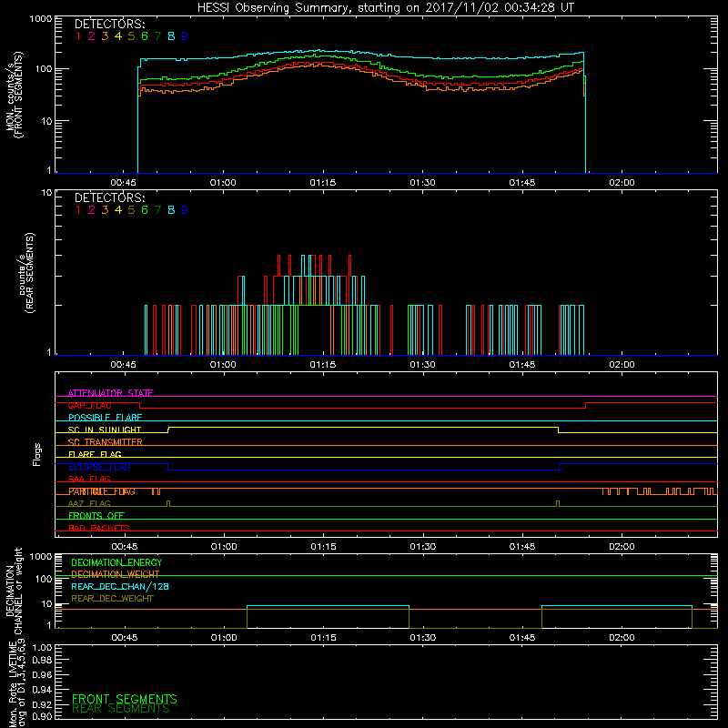The height and width of the screenshot is (728, 728).
Task: Click 01:30 on the rear segments panel time axis
Action: pos(422,365)
